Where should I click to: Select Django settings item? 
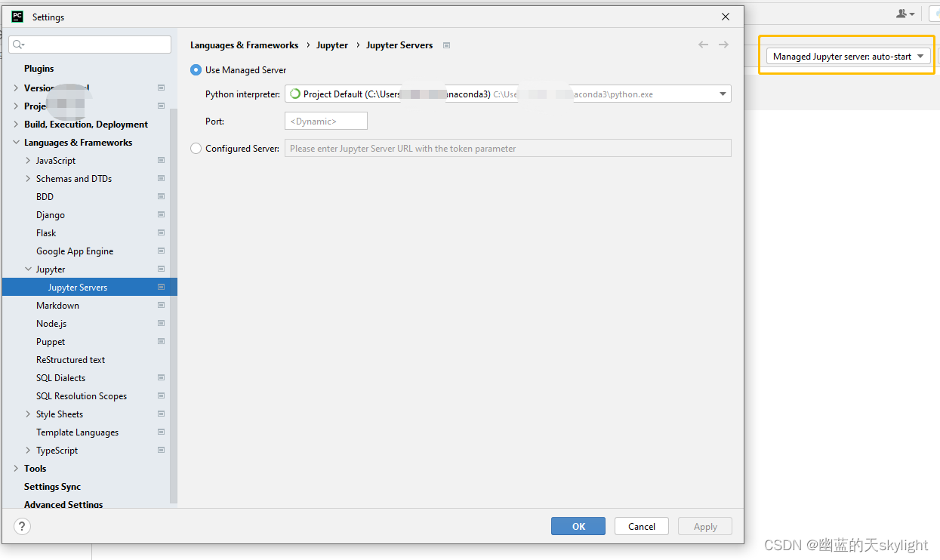point(51,215)
